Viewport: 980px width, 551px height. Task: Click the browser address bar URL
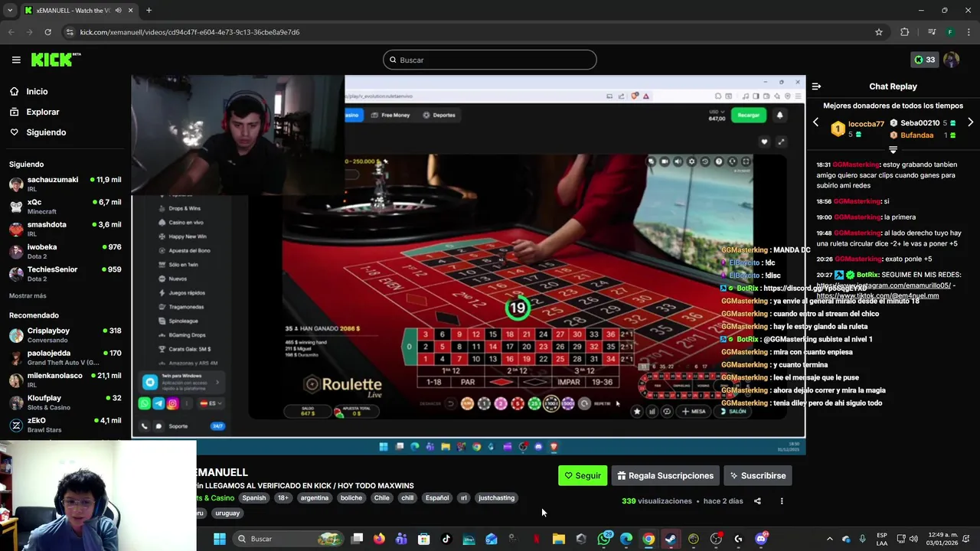click(x=190, y=32)
